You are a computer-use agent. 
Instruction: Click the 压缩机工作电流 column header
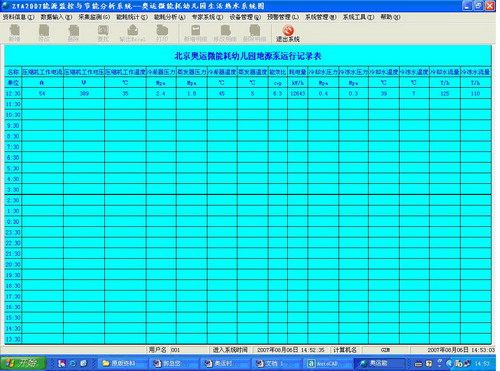[x=42, y=72]
